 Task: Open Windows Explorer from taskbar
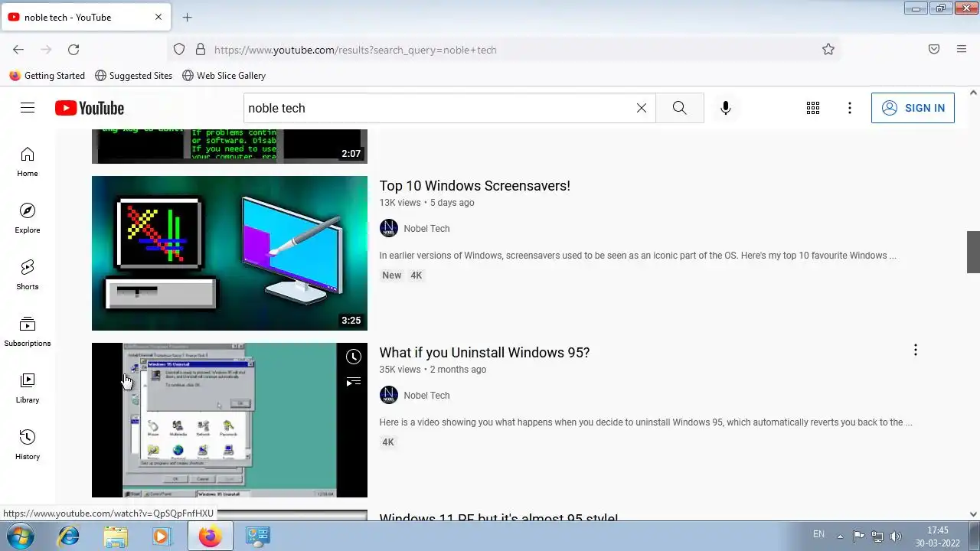tap(116, 536)
